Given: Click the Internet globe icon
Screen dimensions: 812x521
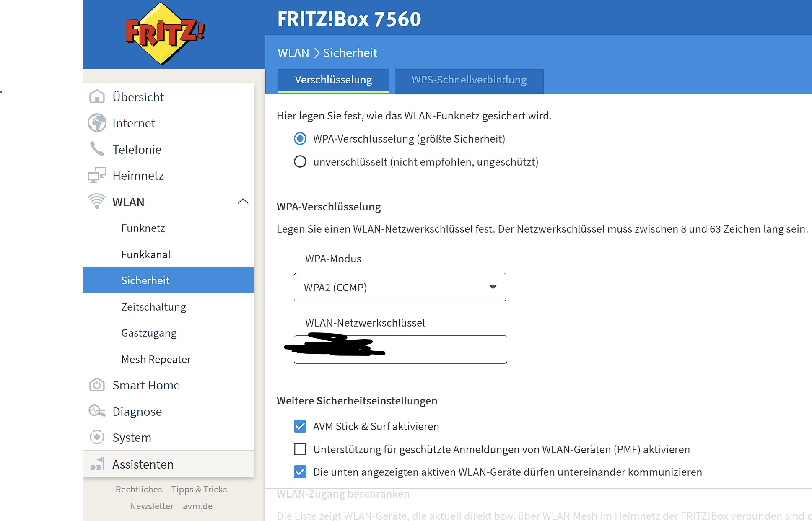Looking at the screenshot, I should [97, 123].
